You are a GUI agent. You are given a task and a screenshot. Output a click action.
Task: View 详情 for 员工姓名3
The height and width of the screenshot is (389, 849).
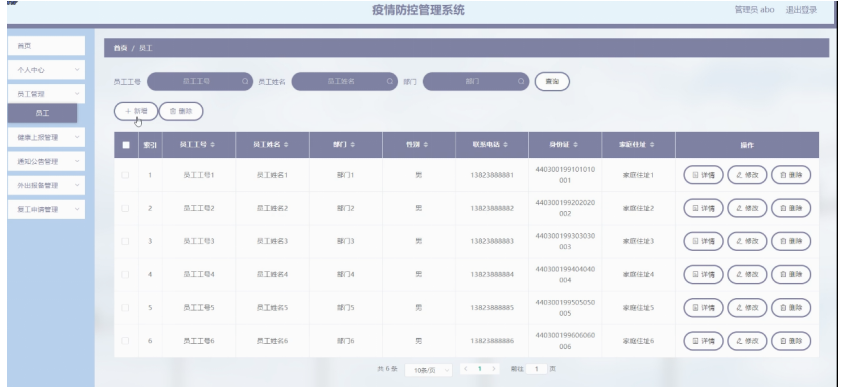pyautogui.click(x=703, y=241)
